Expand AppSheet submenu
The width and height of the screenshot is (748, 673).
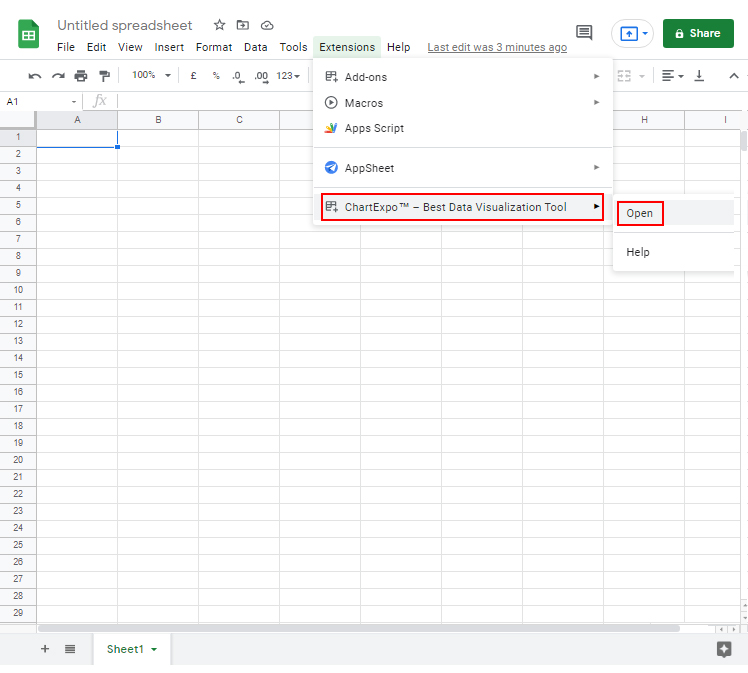[462, 168]
